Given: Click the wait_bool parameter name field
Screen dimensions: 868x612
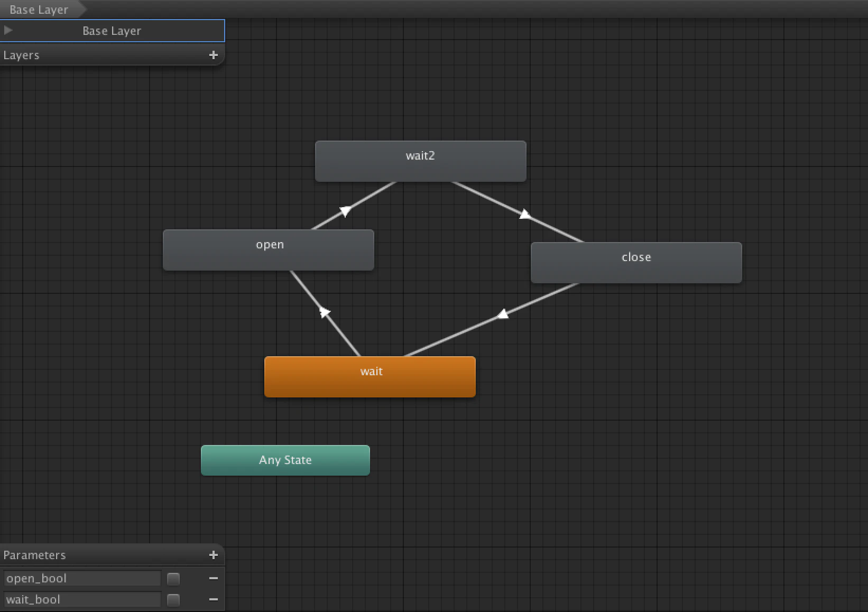Looking at the screenshot, I should (82, 599).
